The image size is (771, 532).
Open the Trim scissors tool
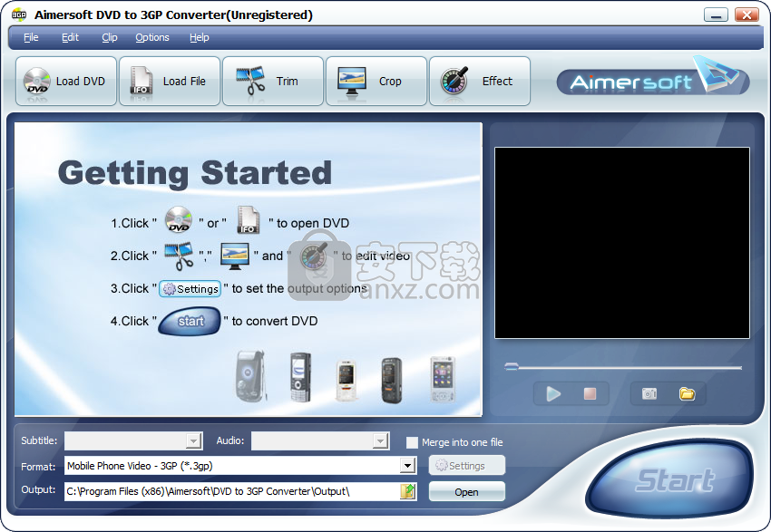pyautogui.click(x=273, y=81)
